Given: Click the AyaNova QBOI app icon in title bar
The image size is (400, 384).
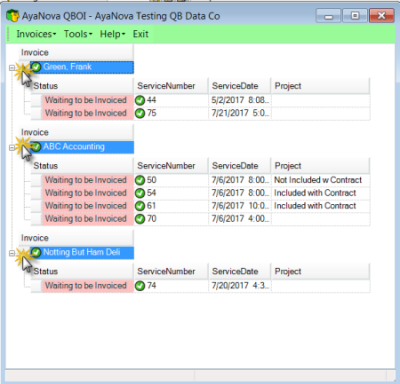Looking at the screenshot, I should [x=13, y=16].
